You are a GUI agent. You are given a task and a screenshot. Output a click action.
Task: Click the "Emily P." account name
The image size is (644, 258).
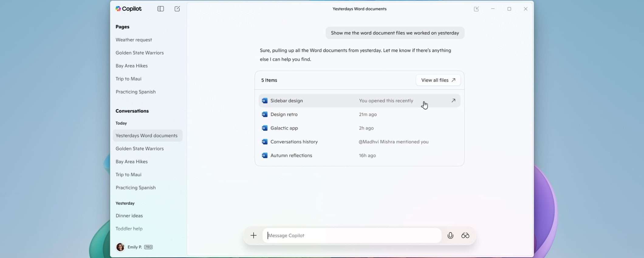point(135,247)
